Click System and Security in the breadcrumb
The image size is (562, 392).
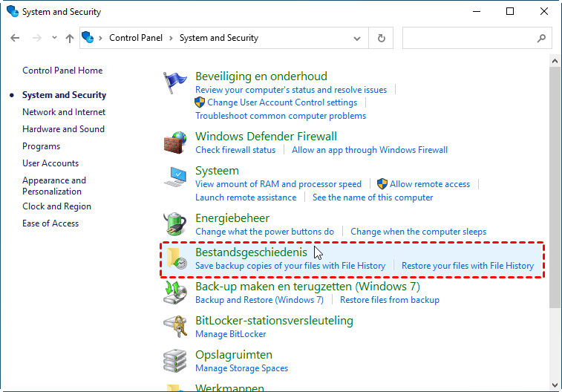pyautogui.click(x=219, y=38)
